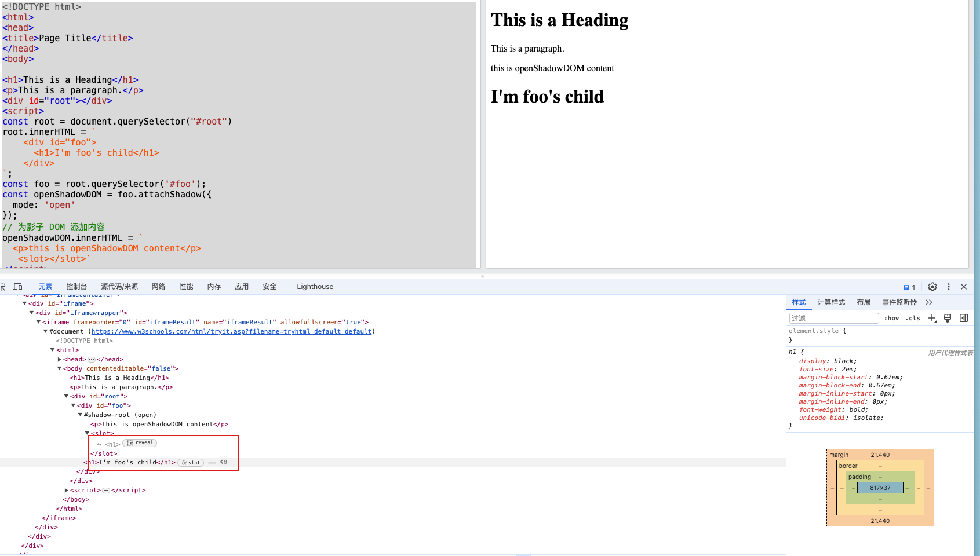Open the DevTools three-dot menu
This screenshot has width=980, height=556.
pyautogui.click(x=949, y=287)
